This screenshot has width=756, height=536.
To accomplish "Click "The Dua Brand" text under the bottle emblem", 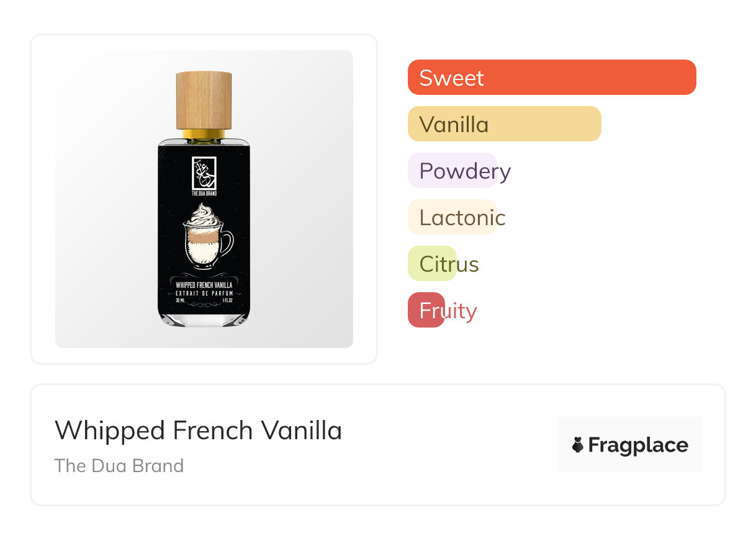I will (x=204, y=194).
